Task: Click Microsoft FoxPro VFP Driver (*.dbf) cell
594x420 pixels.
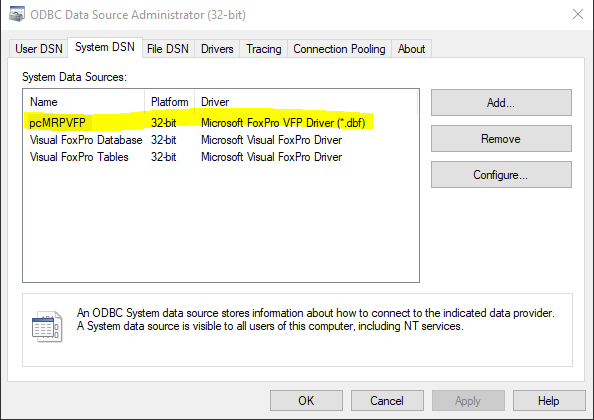Action: coord(283,123)
